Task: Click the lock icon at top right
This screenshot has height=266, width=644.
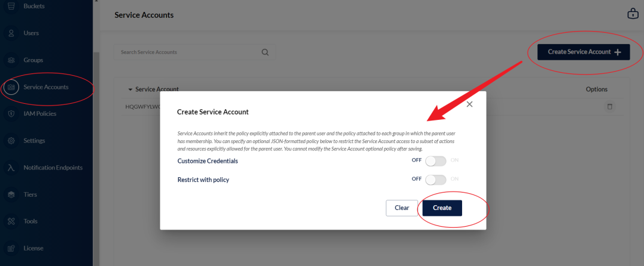Action: pyautogui.click(x=633, y=14)
